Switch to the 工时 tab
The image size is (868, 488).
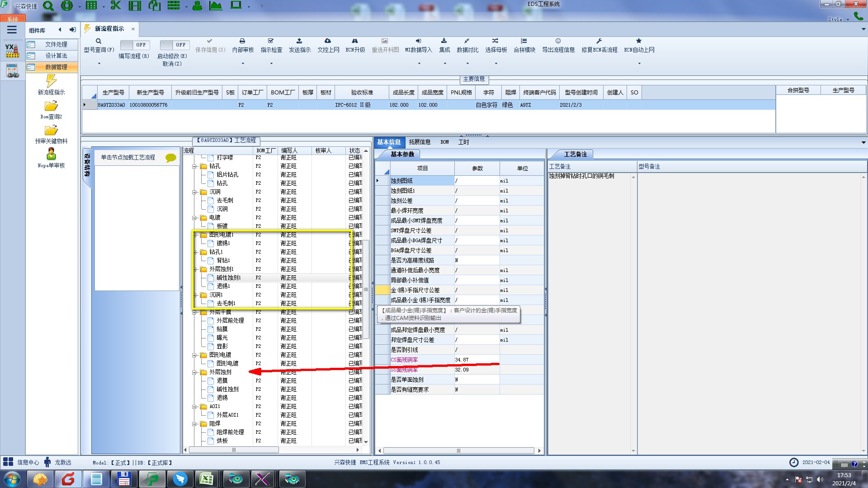pos(463,142)
